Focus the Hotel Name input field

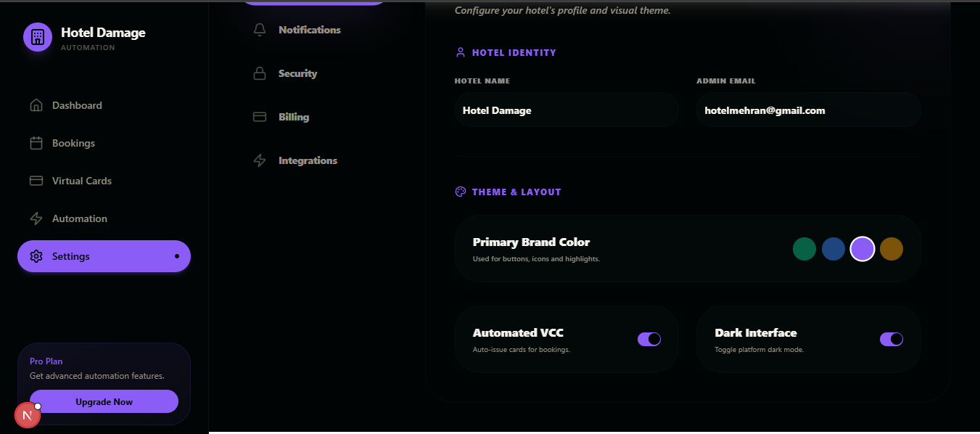567,110
